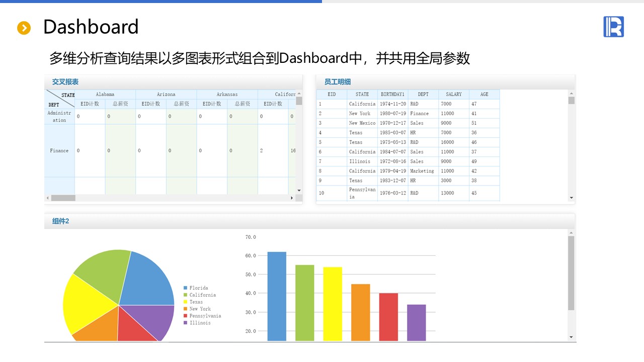Click birthday cell 1974-11-20
The image size is (644, 362).
pos(393,104)
